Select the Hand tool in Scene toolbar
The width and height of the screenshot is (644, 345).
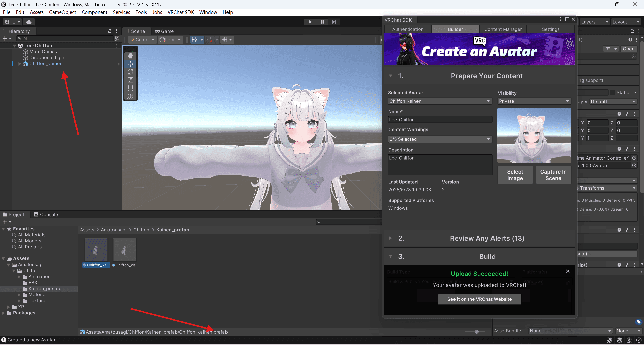pyautogui.click(x=130, y=55)
